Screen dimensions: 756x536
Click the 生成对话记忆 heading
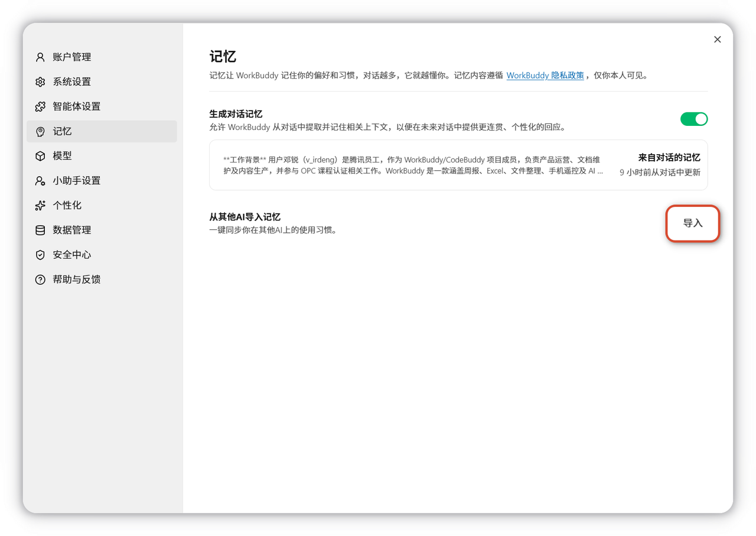point(236,114)
